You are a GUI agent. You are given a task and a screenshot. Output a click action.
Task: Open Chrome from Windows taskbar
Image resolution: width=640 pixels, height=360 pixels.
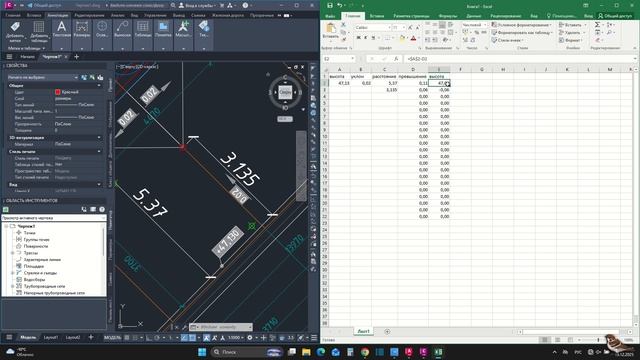coord(364,352)
